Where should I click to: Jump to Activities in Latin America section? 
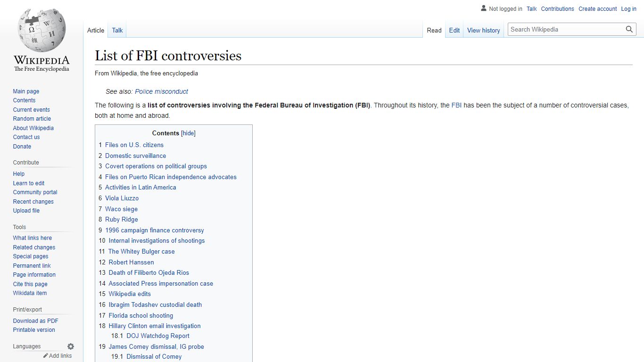tap(140, 187)
